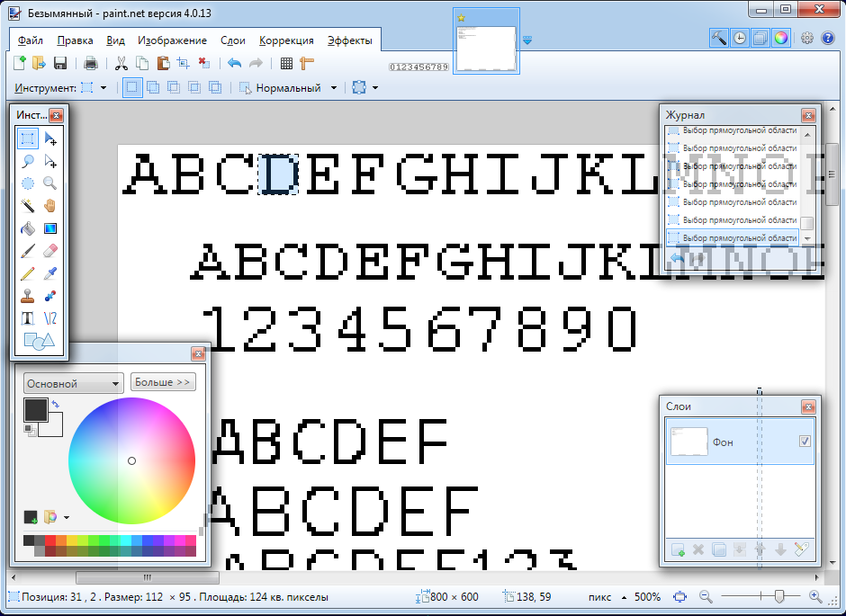Save the image with the floppy icon

point(60,63)
